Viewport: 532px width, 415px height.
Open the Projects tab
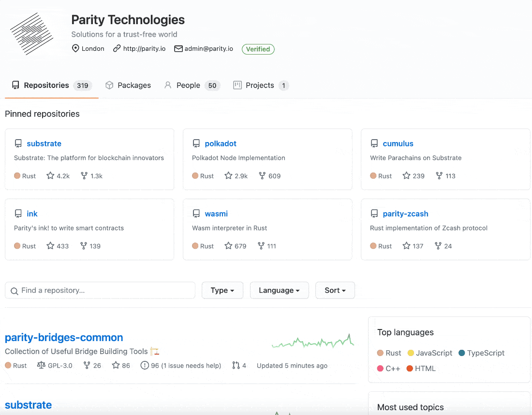(261, 86)
